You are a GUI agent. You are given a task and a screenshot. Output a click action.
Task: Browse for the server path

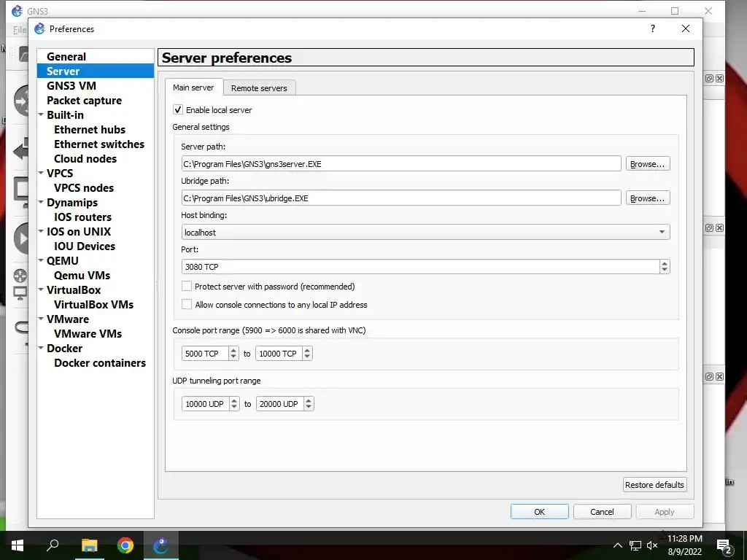pyautogui.click(x=648, y=164)
